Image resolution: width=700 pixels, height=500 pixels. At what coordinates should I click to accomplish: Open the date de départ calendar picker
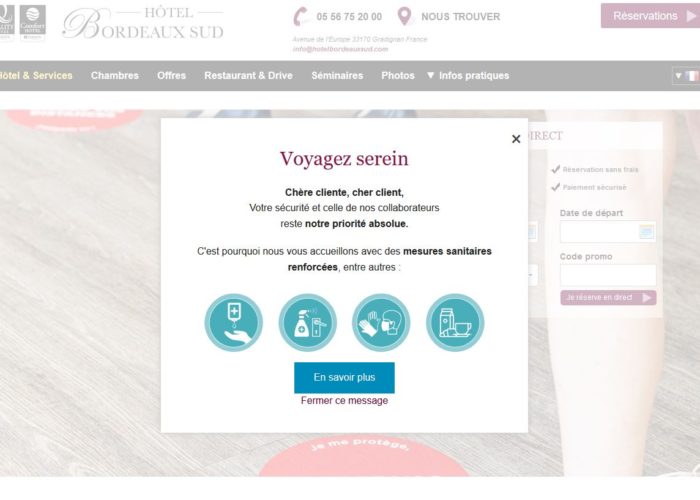(646, 232)
